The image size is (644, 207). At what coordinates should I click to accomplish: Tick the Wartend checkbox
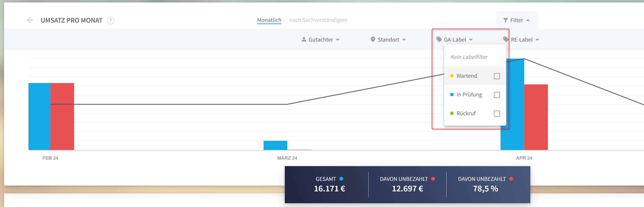click(497, 76)
